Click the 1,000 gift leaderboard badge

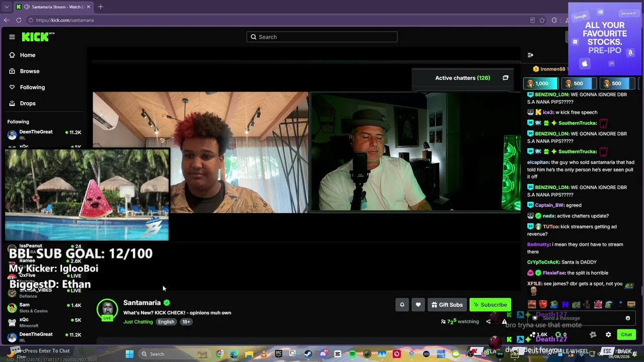[541, 83]
